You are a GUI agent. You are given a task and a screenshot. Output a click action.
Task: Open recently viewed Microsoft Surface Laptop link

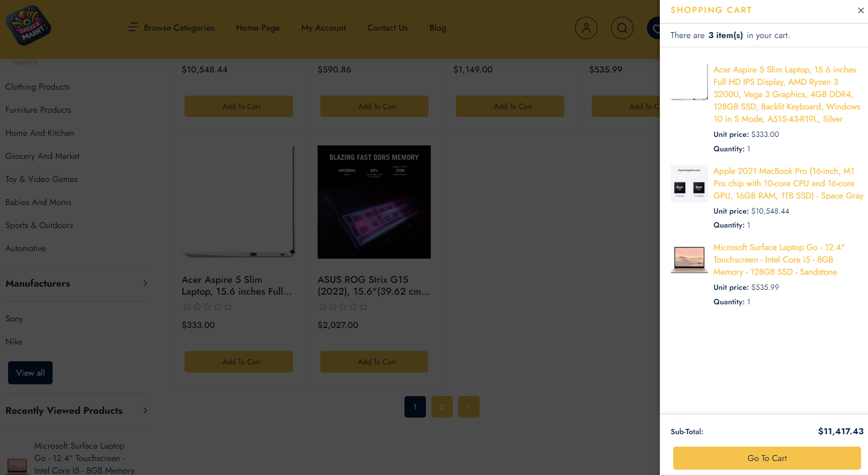84,458
